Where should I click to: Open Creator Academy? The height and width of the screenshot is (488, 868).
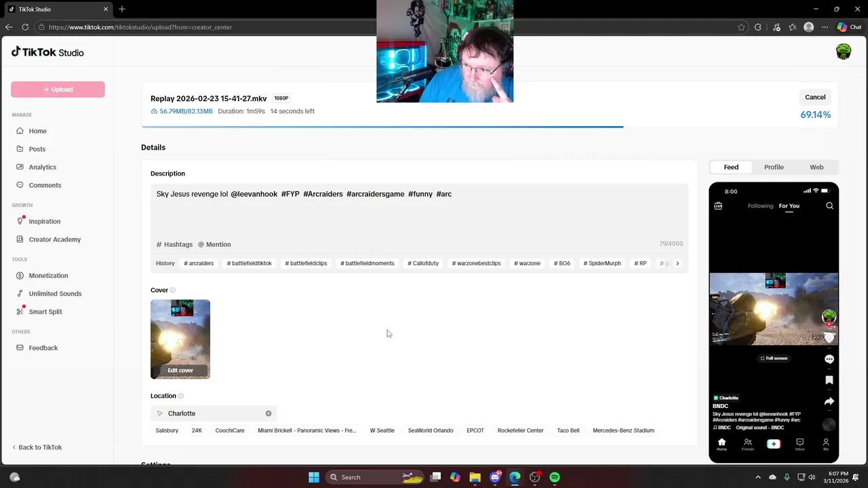coord(54,239)
